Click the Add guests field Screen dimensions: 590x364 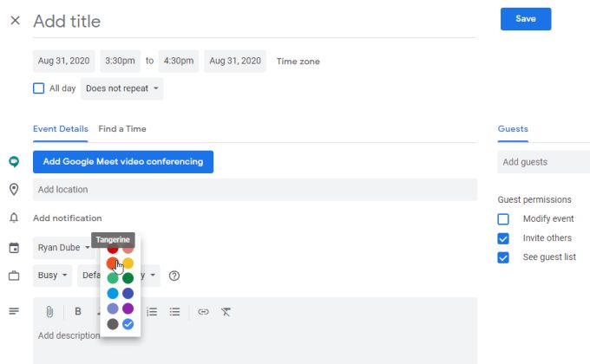[x=544, y=162]
